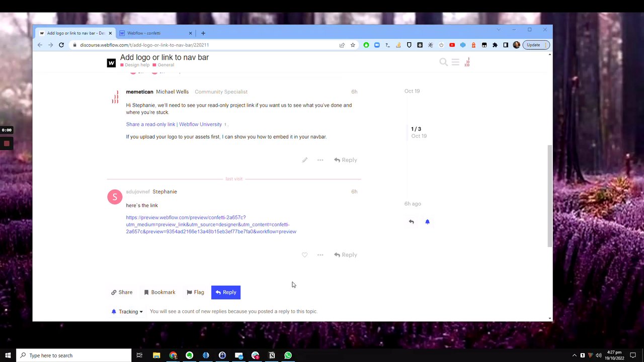Click the Windows taskbar search box
This screenshot has width=644, height=362.
click(x=73, y=355)
